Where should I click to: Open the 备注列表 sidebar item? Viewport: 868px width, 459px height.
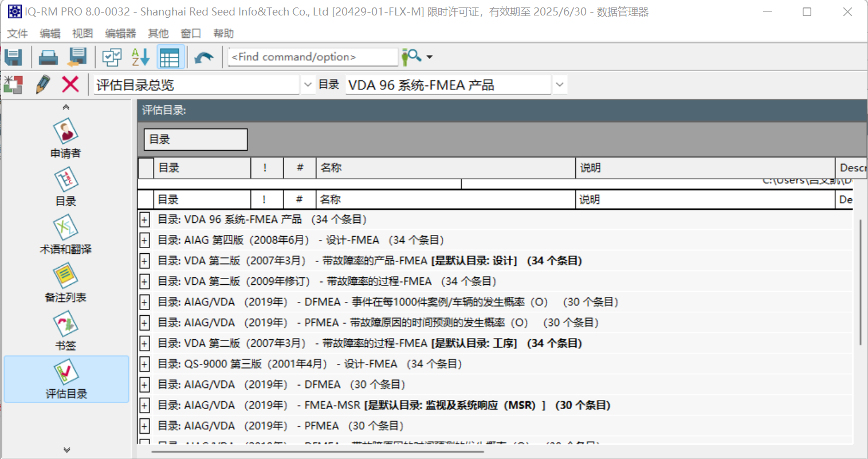[x=66, y=283]
